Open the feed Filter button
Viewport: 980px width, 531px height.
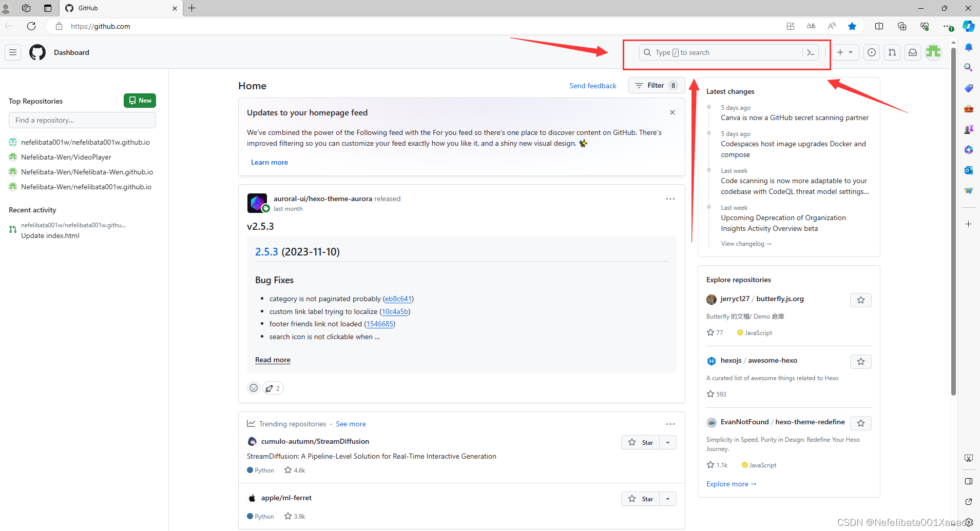656,86
